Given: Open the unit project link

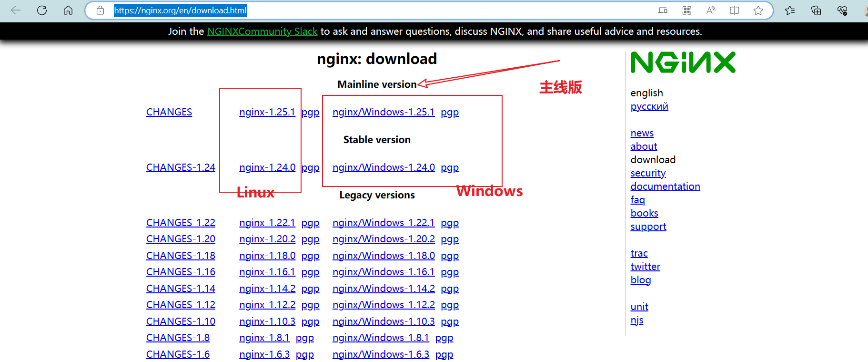Looking at the screenshot, I should pyautogui.click(x=639, y=307).
